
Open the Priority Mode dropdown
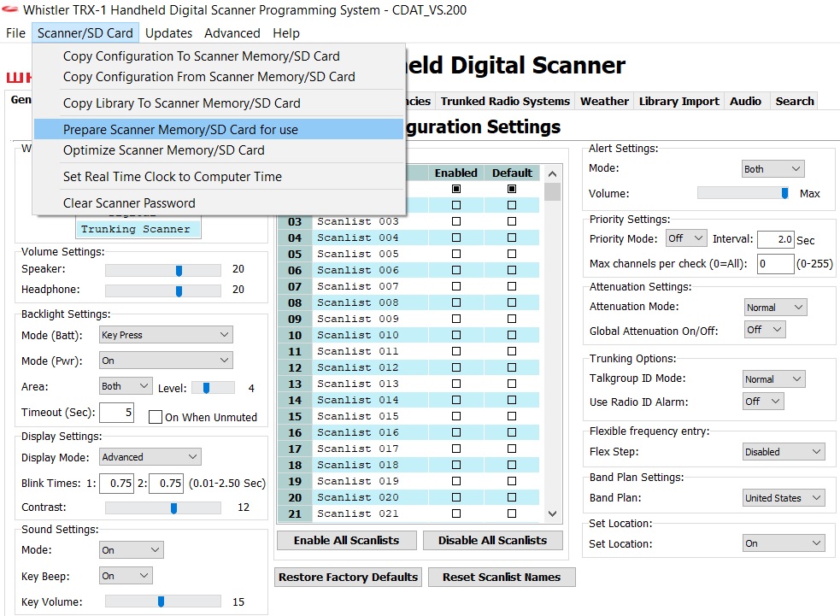[685, 238]
